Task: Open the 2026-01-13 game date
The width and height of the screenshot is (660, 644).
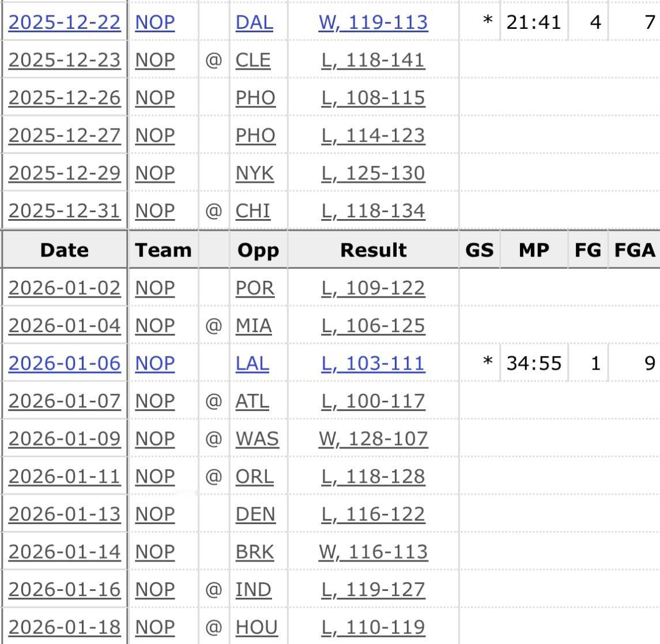Action: tap(65, 514)
